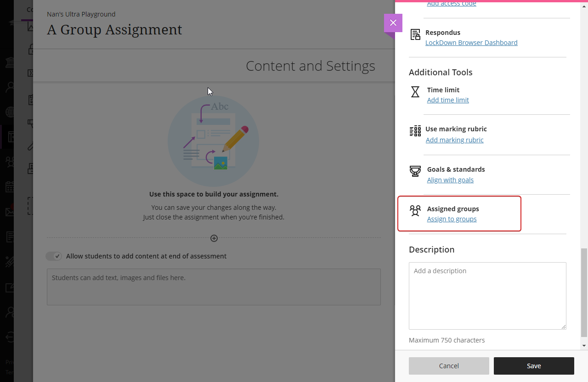Close the settings panel with X button
This screenshot has width=588, height=382.
(393, 23)
